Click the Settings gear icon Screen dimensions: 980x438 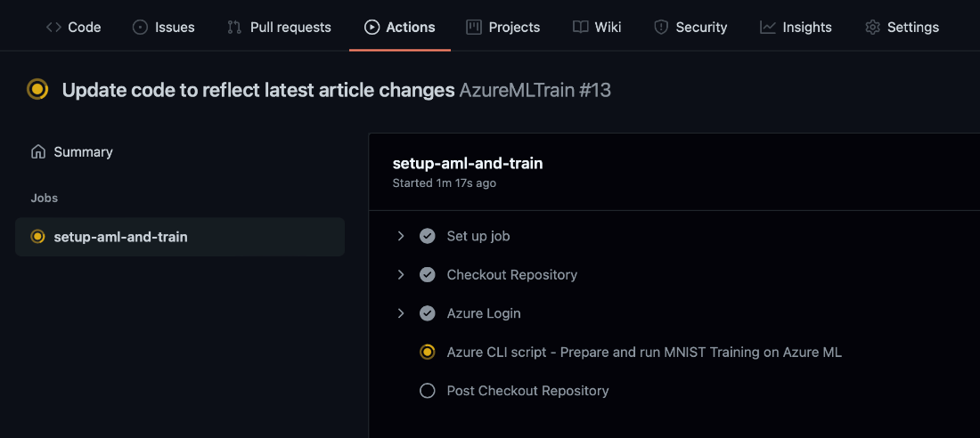872,27
